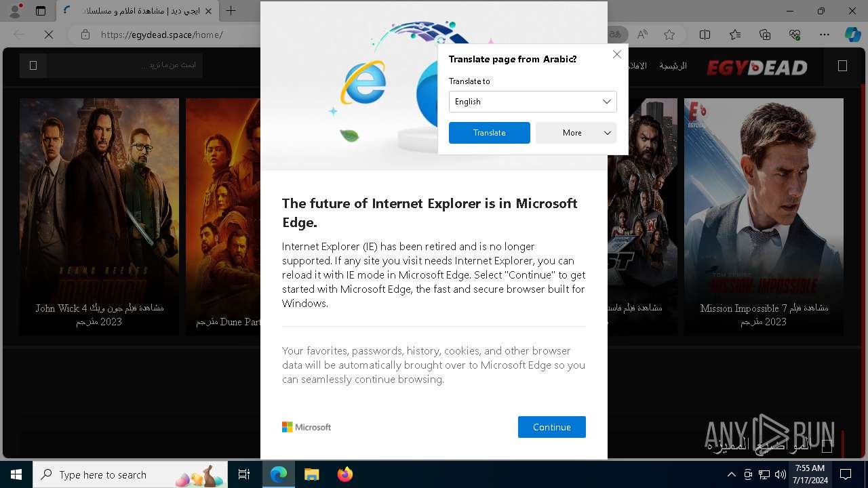Screen dimensions: 868x488
Task: Click the Mission Impossible 7 title text
Action: 764,314
